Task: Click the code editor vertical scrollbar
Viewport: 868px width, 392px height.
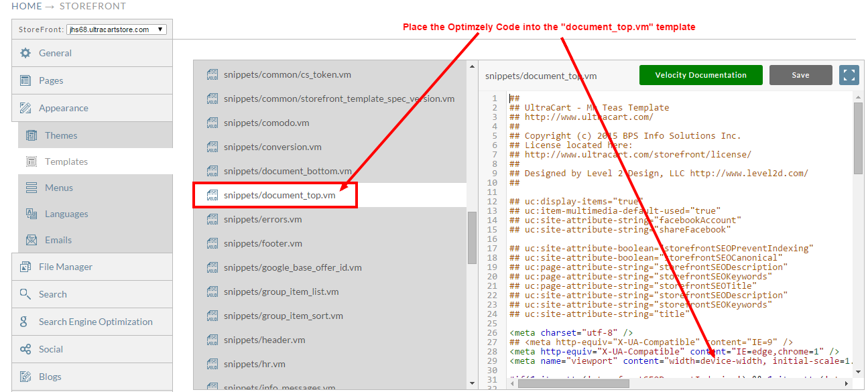Action: (858, 138)
